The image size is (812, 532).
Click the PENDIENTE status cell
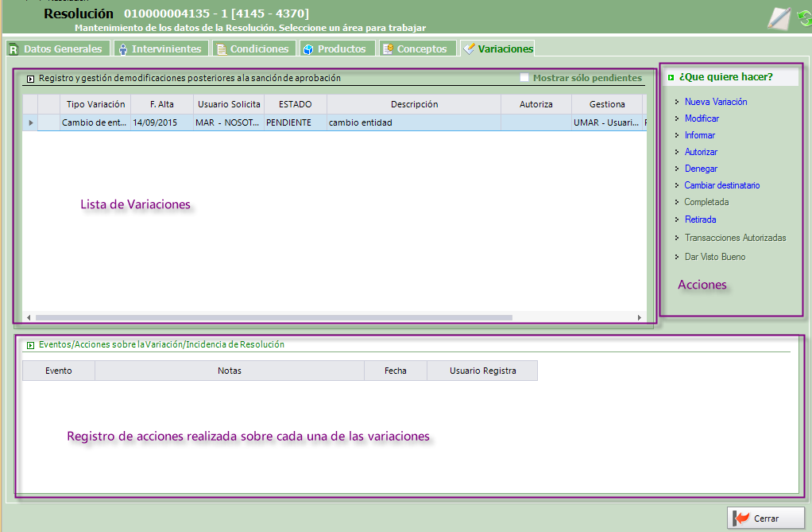[x=296, y=123]
